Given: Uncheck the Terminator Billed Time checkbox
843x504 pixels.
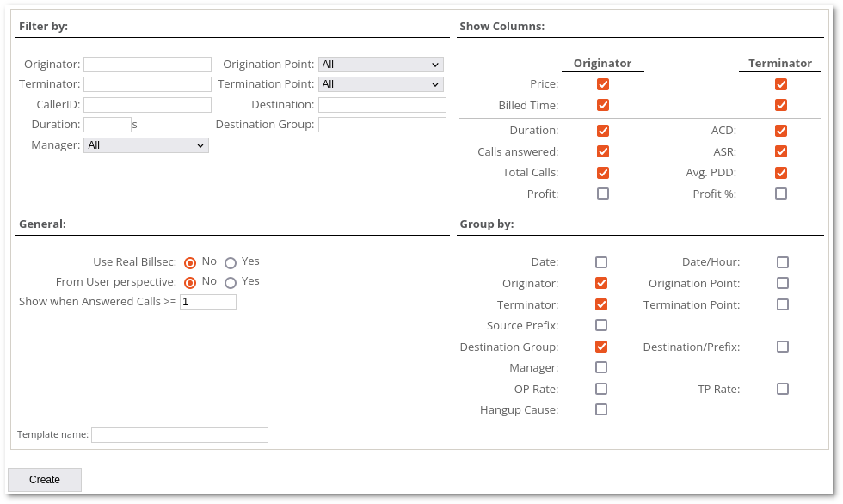Looking at the screenshot, I should tap(781, 105).
